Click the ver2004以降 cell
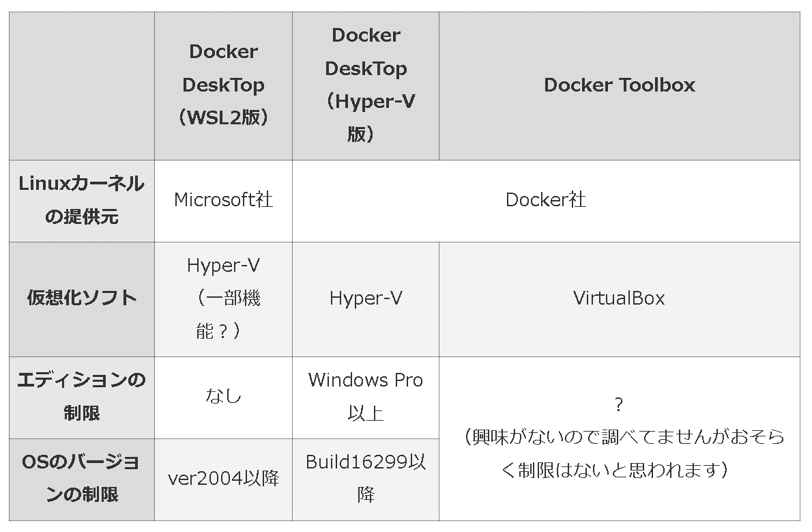 point(223,479)
